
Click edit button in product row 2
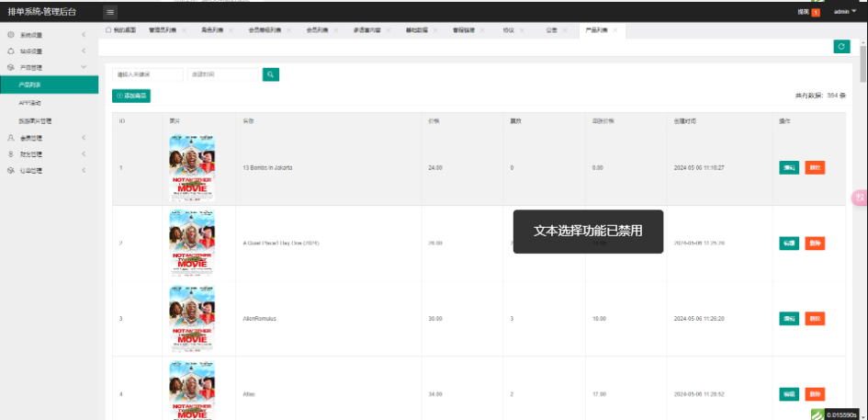pyautogui.click(x=789, y=244)
